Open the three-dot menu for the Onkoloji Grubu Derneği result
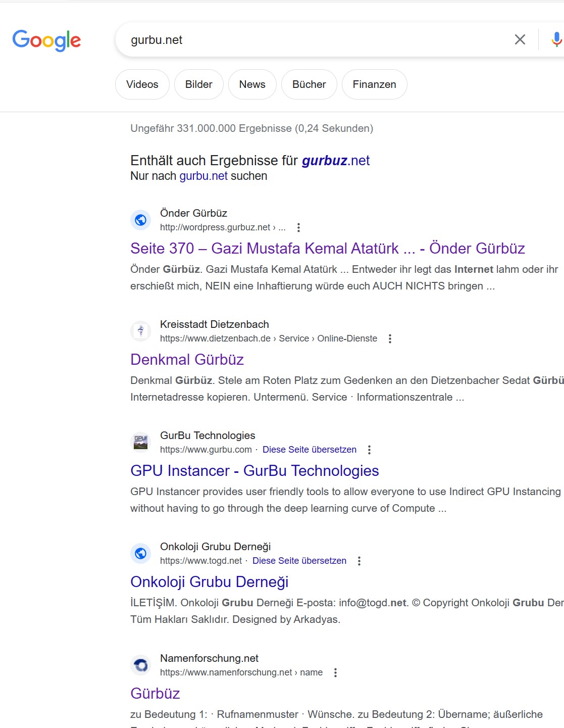564x728 pixels. 359,561
